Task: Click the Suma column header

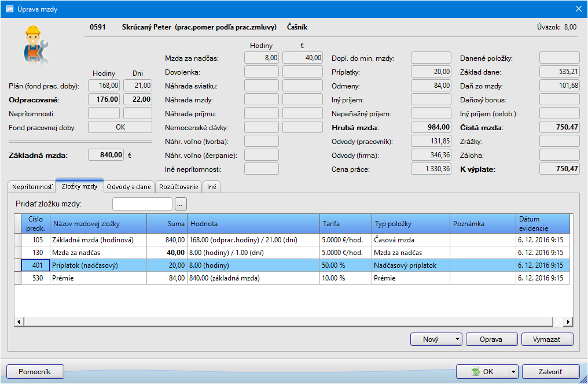Action: pyautogui.click(x=167, y=224)
